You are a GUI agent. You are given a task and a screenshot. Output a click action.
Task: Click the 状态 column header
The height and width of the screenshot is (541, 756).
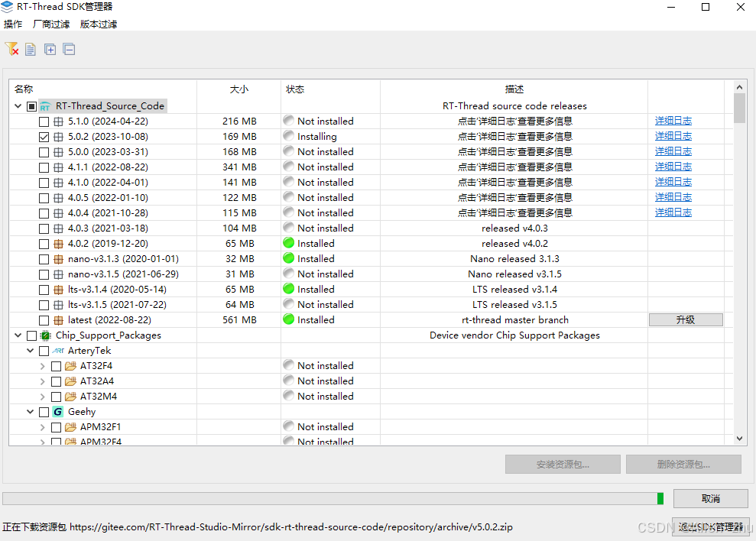[295, 89]
